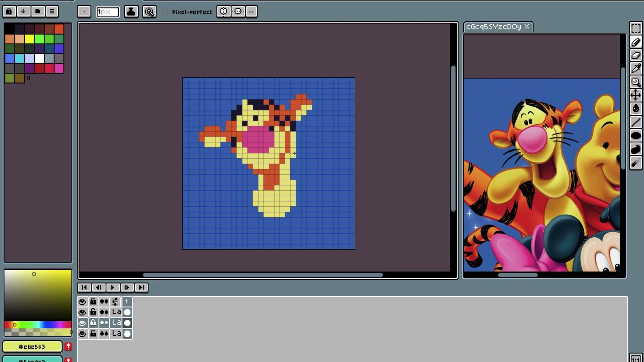
Task: Open the brush dynamics button
Action: 149,12
